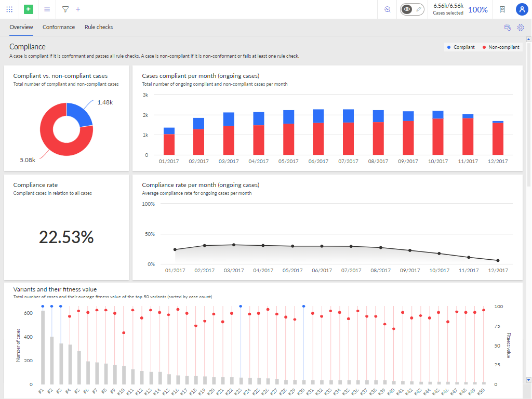This screenshot has height=399, width=532.
Task: Click the 'Compliant vs. non-compliant cases' title
Action: pos(60,76)
